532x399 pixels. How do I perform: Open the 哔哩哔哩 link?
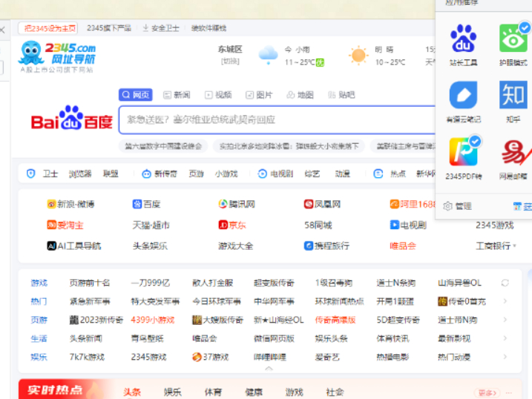pyautogui.click(x=270, y=357)
